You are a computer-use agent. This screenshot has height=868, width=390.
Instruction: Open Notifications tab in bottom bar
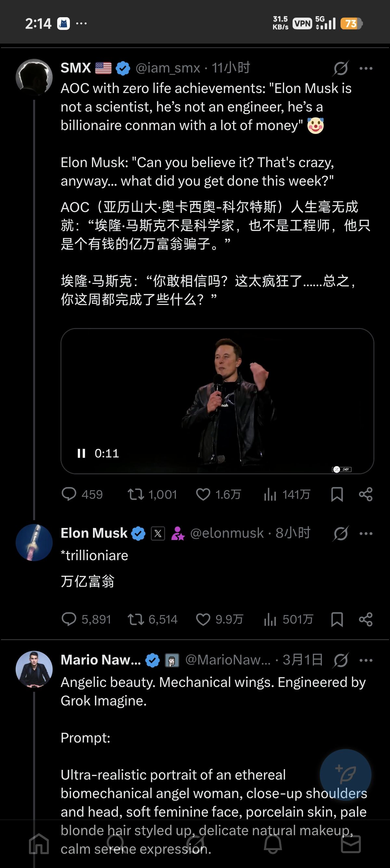[x=273, y=844]
